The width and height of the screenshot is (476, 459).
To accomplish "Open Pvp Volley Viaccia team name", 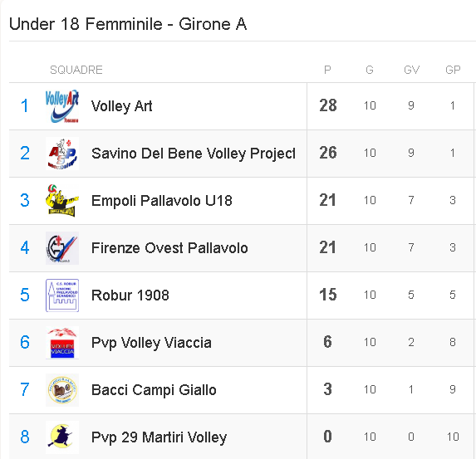I will pyautogui.click(x=151, y=343).
